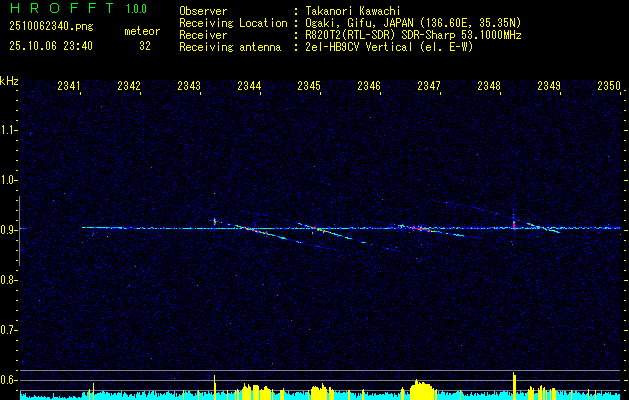The width and height of the screenshot is (629, 400).
Task: Click the "meteor" count label
Action: 142,31
